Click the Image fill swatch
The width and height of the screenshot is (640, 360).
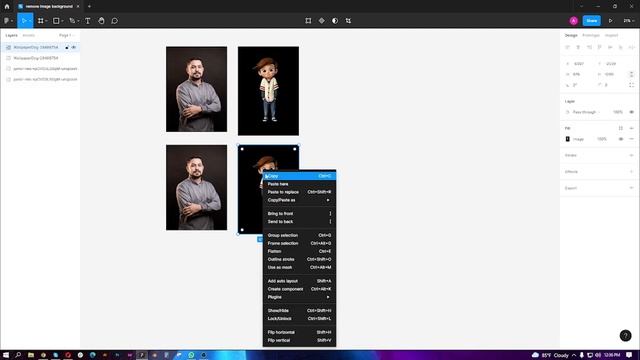pos(567,139)
